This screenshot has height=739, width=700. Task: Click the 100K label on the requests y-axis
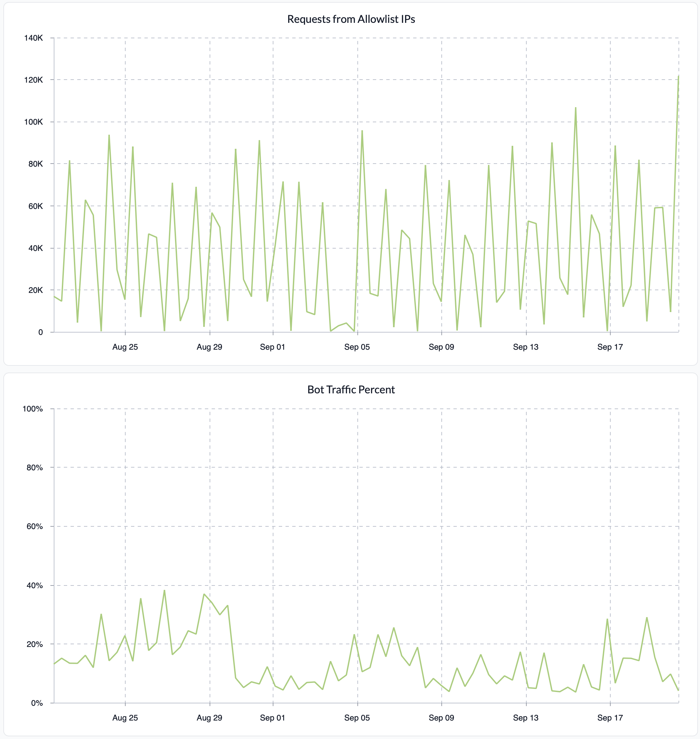[x=33, y=122]
